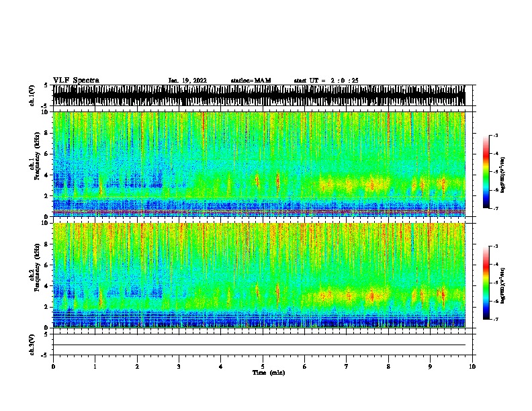Click time axis tick label "7"
This screenshot has height=411, width=532.
347,366
